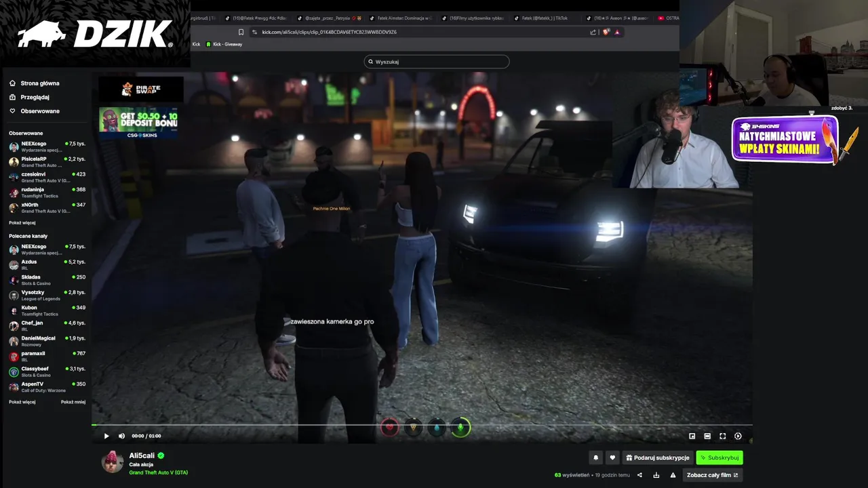Expand Pokaż więcej under Polecane kanały
Image resolution: width=868 pixels, height=488 pixels.
tap(22, 402)
